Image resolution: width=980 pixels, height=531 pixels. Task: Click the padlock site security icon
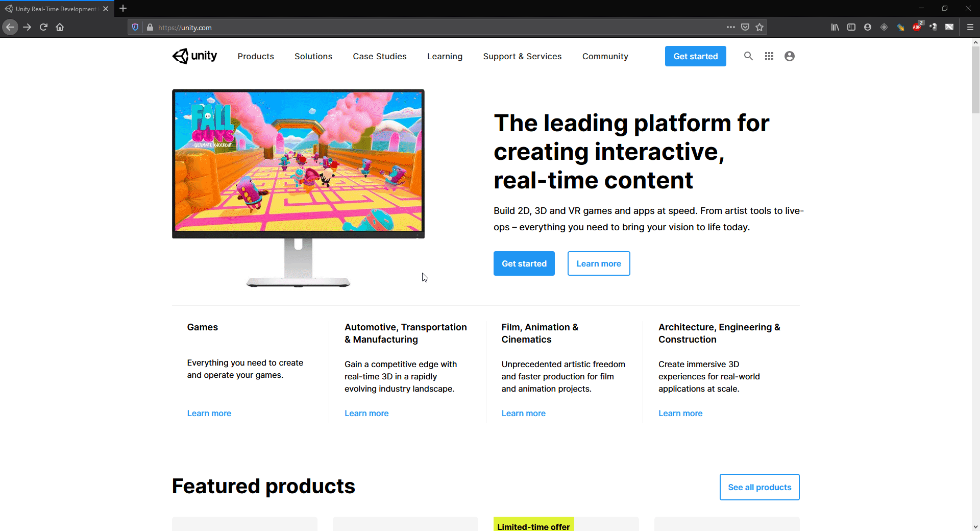point(150,27)
